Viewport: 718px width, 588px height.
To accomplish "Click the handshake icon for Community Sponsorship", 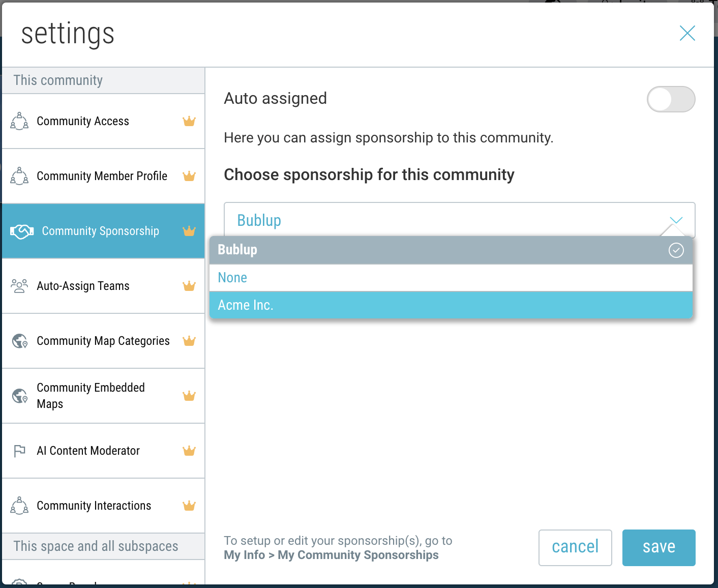I will [22, 231].
